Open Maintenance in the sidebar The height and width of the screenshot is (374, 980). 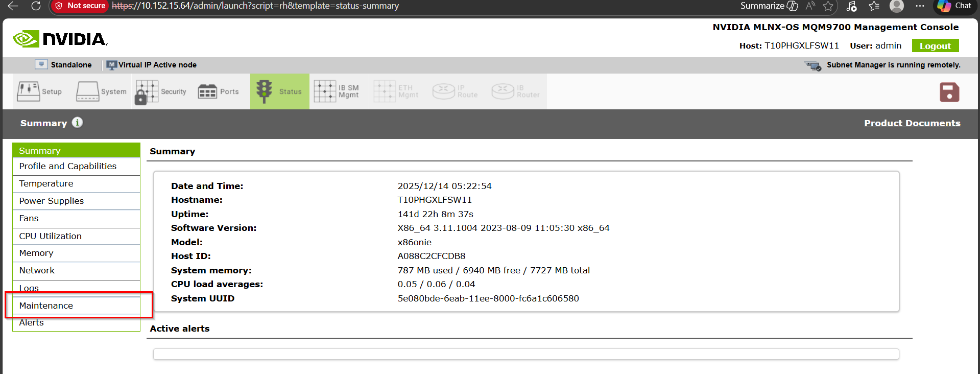pyautogui.click(x=46, y=306)
